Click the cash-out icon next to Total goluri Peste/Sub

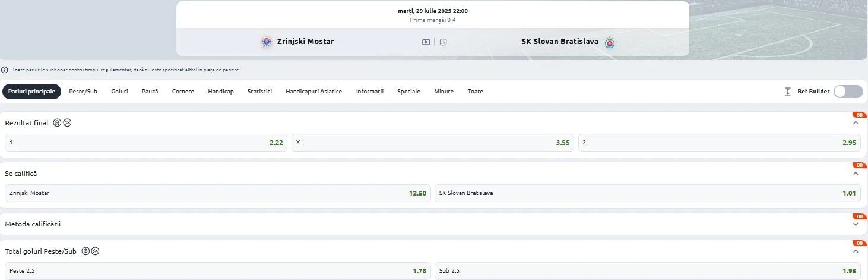coord(95,251)
